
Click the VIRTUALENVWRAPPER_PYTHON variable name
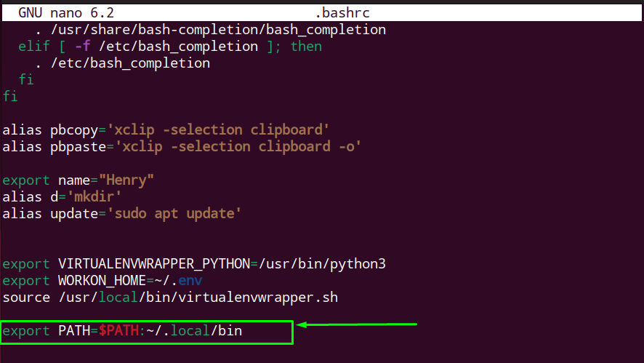(x=154, y=264)
